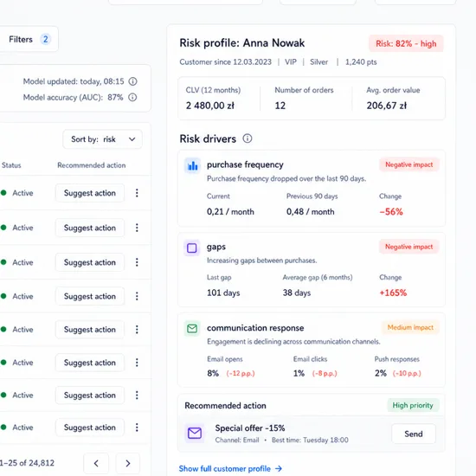Click Customer since 12.03.2023 text
The height and width of the screenshot is (476, 476).
point(225,62)
